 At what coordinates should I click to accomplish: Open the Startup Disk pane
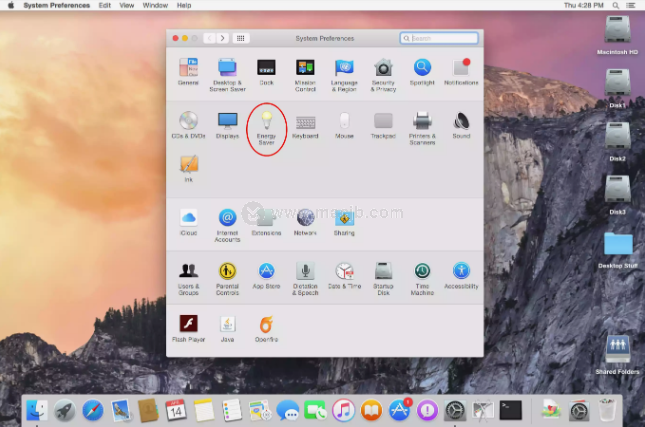click(x=383, y=278)
